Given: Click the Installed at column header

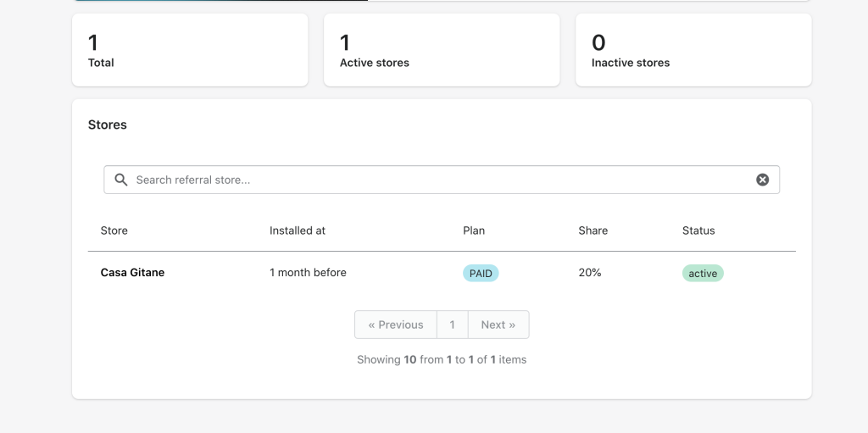Looking at the screenshot, I should point(298,230).
